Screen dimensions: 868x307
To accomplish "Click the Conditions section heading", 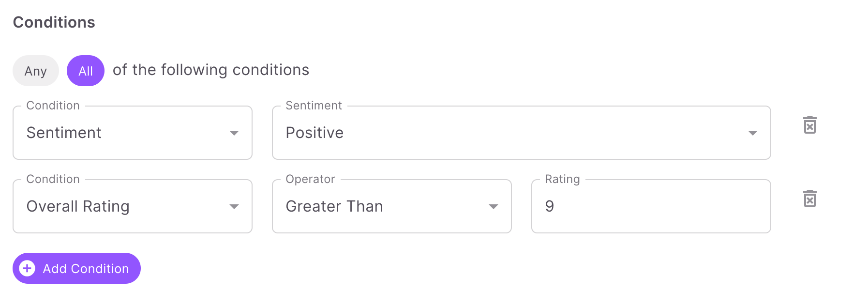I will pyautogui.click(x=54, y=22).
